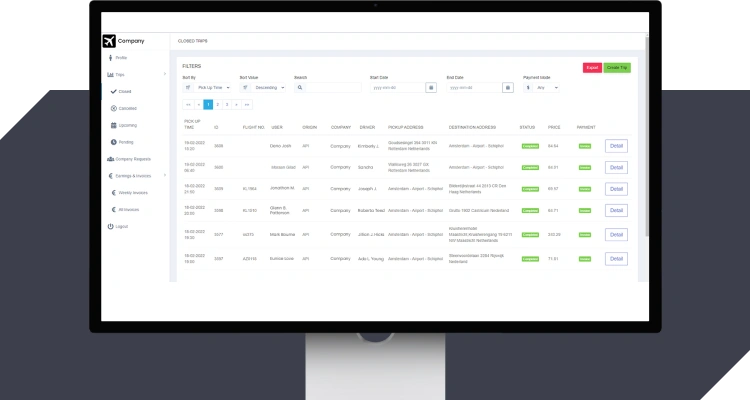Open the Sort Value Descending dropdown
750x400 pixels.
pos(269,88)
